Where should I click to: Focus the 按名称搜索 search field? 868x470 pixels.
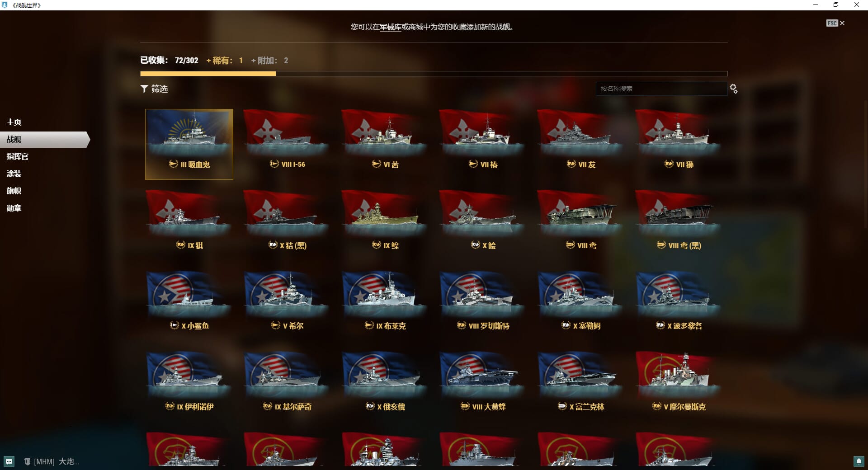click(661, 89)
